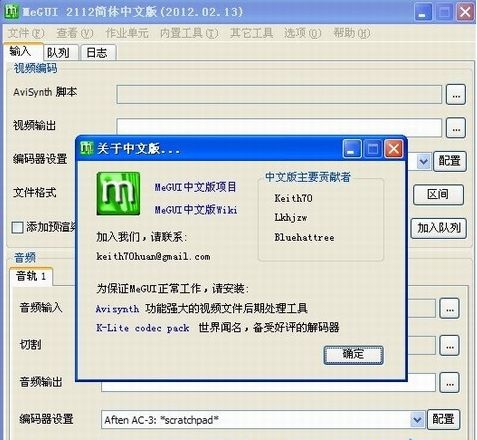This screenshot has height=440, width=477.
Task: Click the email keith70huan@gmail.com
Action: tap(153, 256)
